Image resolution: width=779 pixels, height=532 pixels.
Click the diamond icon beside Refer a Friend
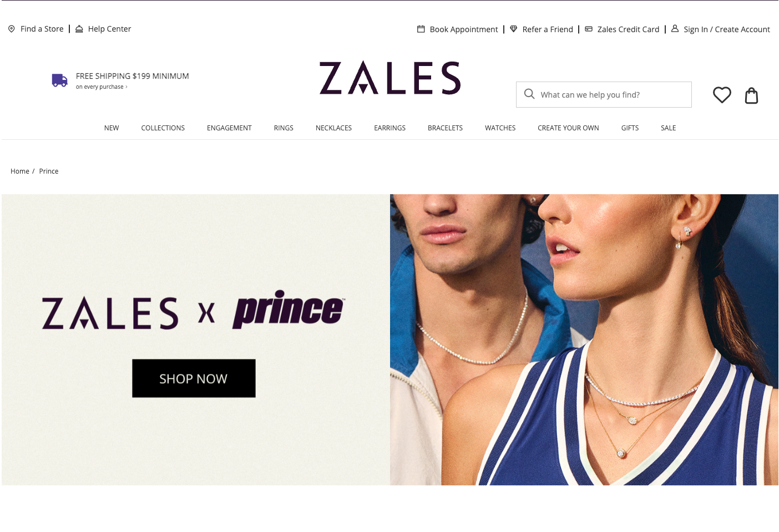[514, 29]
